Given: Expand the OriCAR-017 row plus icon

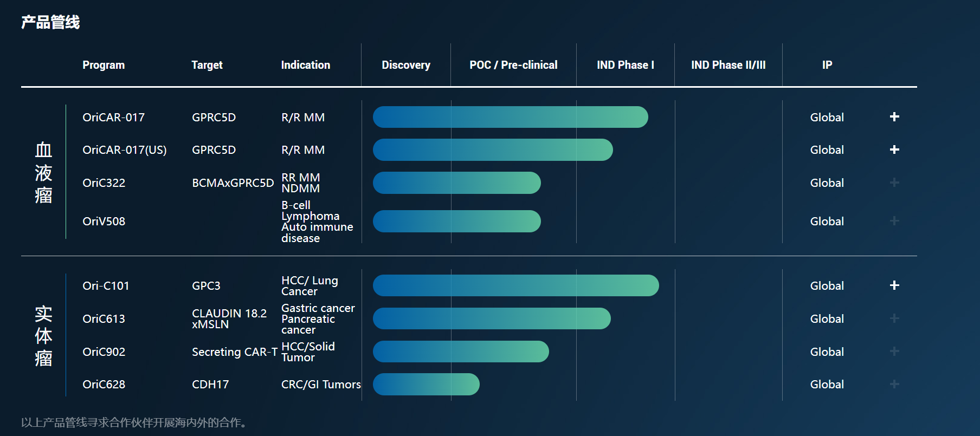Looking at the screenshot, I should (x=894, y=117).
